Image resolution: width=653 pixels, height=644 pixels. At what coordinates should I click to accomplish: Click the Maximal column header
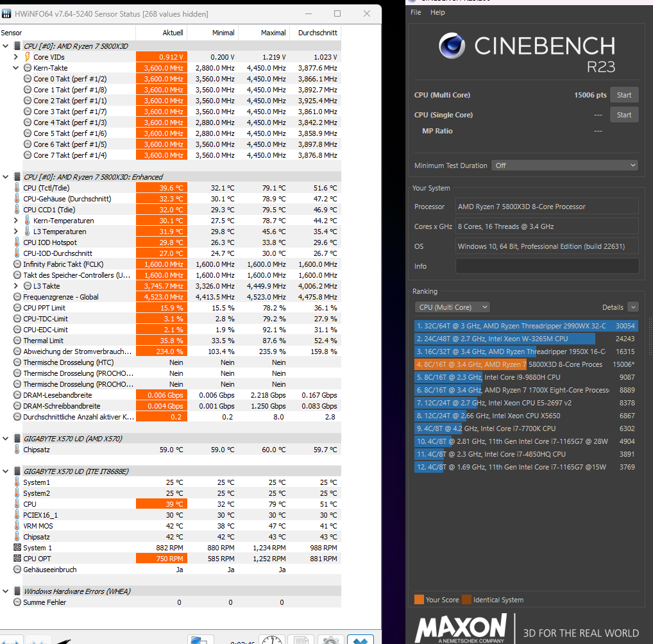click(264, 33)
